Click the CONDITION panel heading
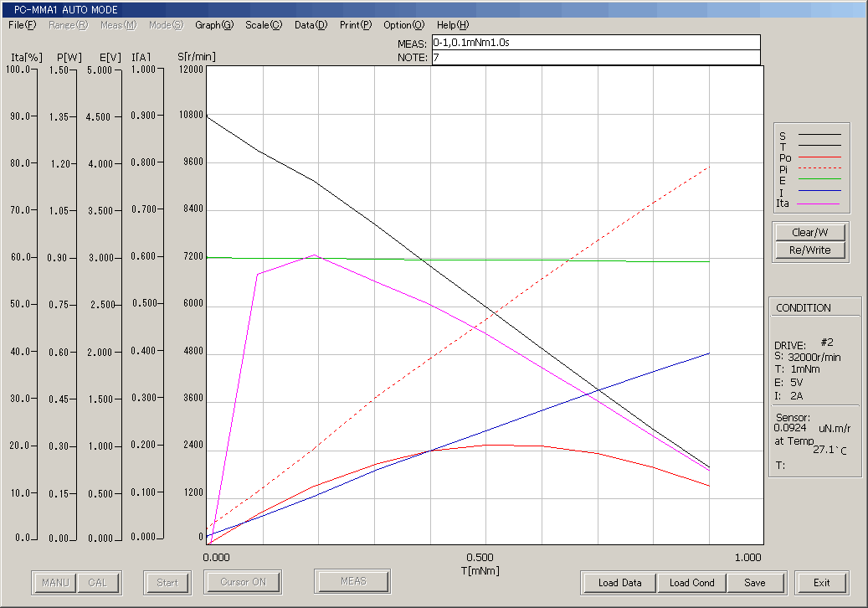The height and width of the screenshot is (608, 868). tap(804, 308)
